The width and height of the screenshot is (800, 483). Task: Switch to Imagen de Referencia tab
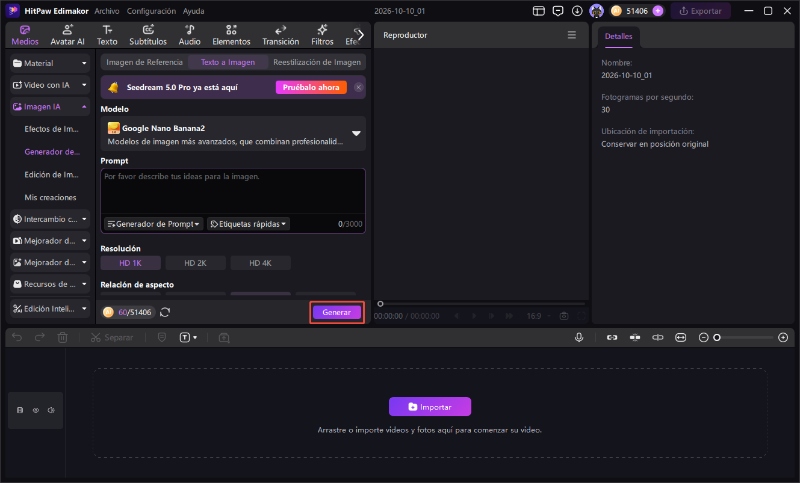(x=144, y=62)
